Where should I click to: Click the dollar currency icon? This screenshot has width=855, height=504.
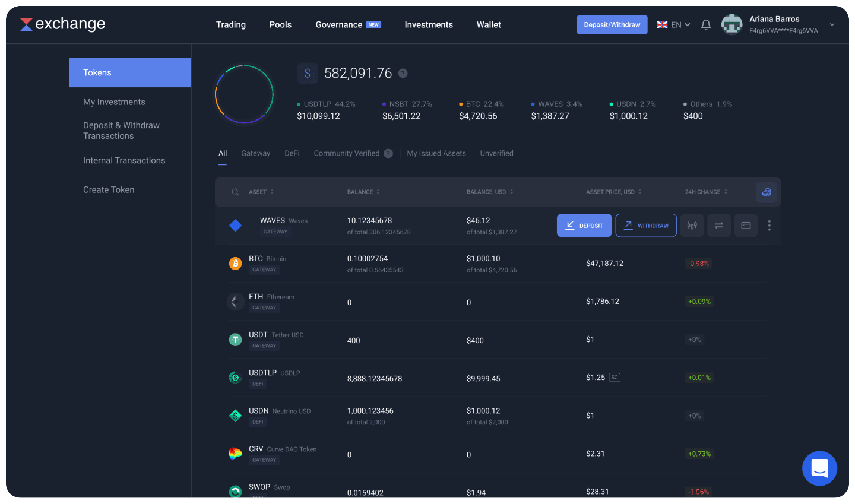pos(307,73)
